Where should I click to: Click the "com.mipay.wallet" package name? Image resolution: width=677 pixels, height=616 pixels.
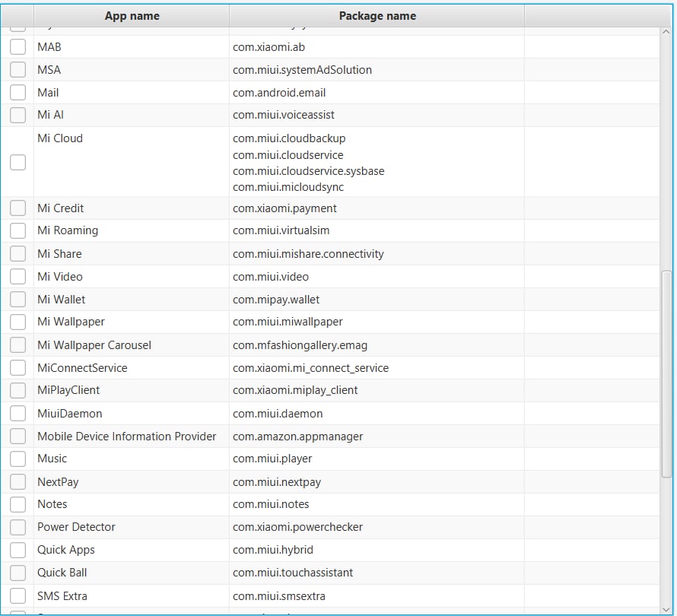[x=276, y=300]
